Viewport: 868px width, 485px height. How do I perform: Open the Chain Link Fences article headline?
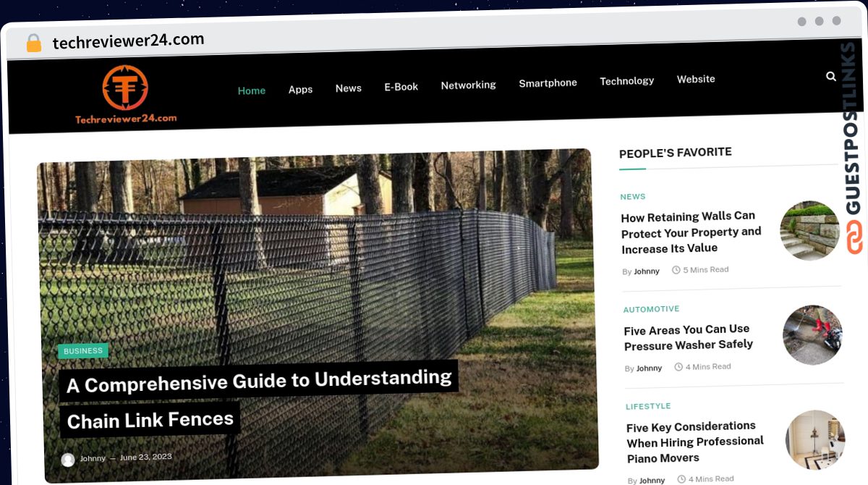coord(258,399)
